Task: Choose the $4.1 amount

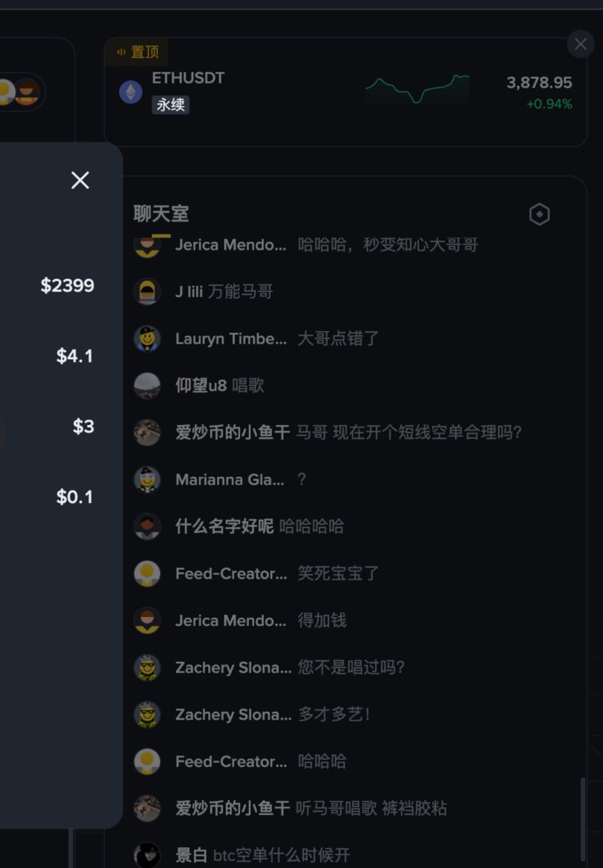Action: [75, 356]
